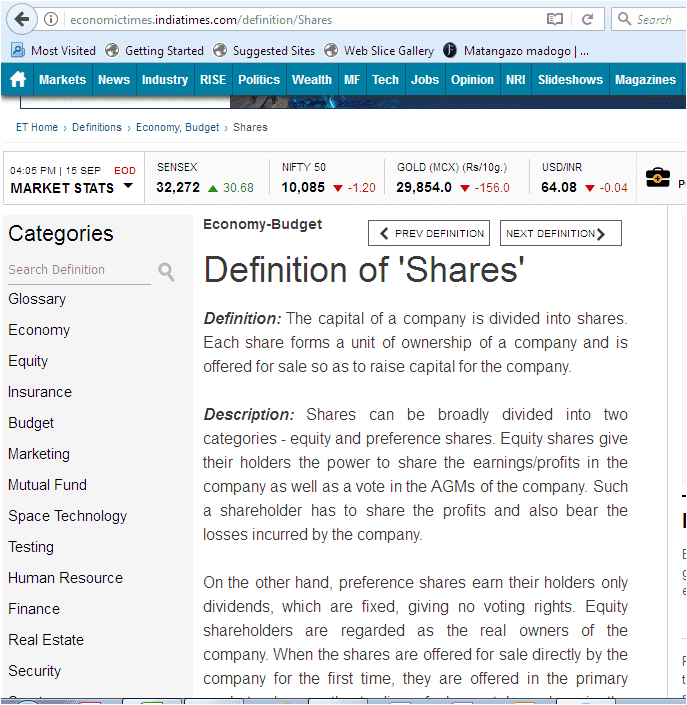Open site information icon in address bar
The image size is (687, 705).
[51, 19]
